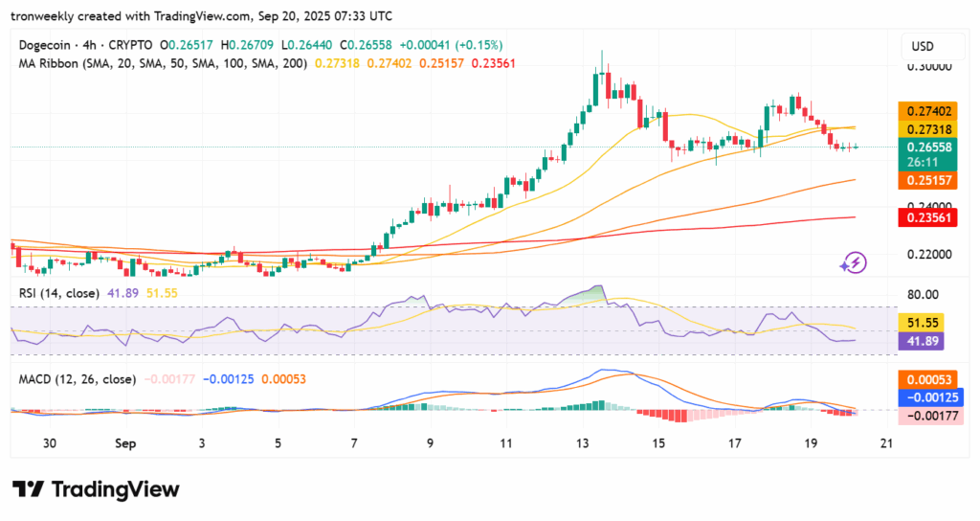
Task: Click date 11 on the time axis
Action: coord(506,443)
